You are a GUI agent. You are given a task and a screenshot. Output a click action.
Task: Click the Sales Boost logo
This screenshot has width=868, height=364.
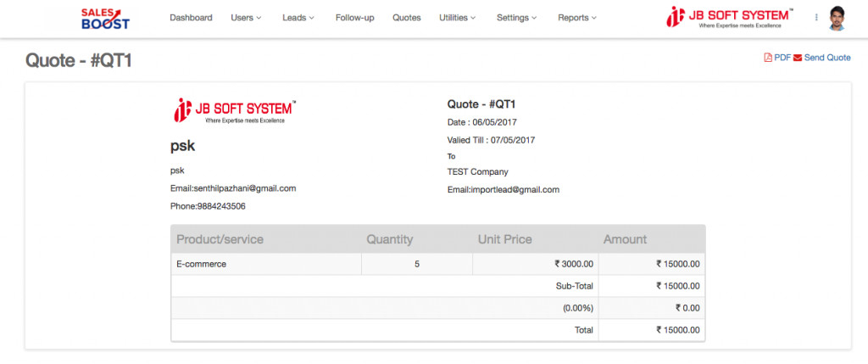[105, 18]
